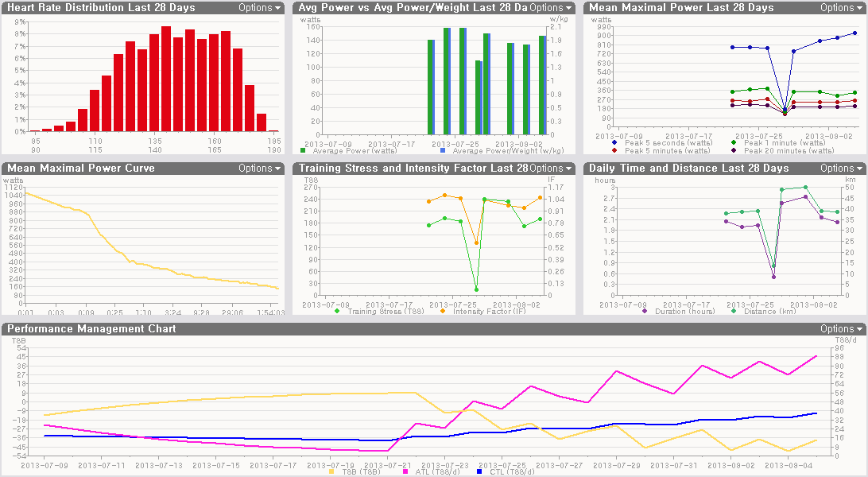Open Options for Mean Maximal Power Last 28 Days

842,8
